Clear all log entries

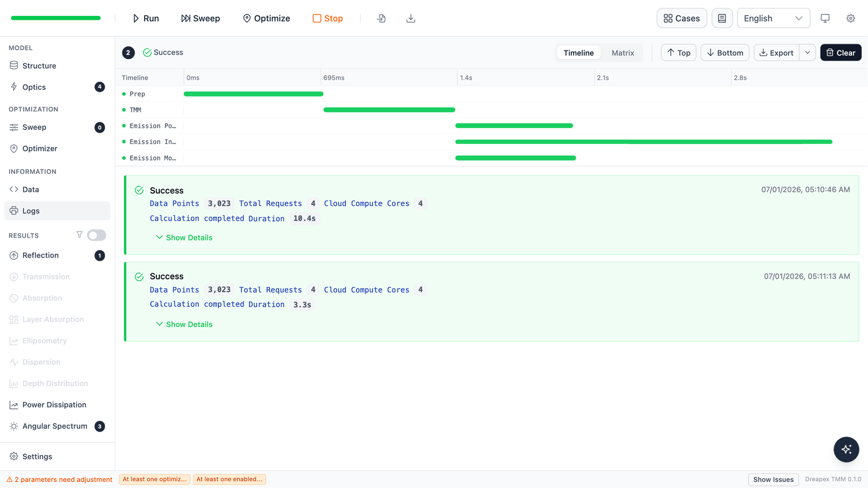tap(841, 53)
